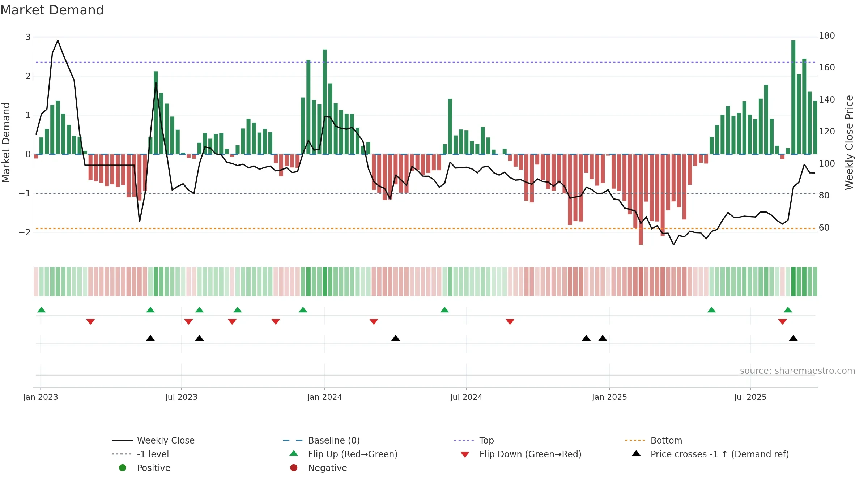The width and height of the screenshot is (868, 488).
Task: Click the Market Demand chart title
Action: pyautogui.click(x=52, y=10)
